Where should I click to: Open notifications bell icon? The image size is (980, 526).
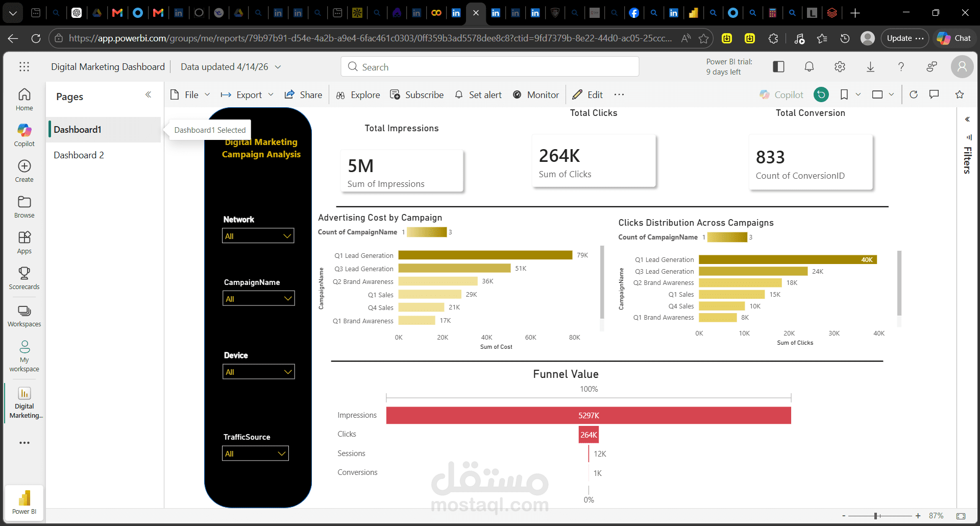[809, 66]
